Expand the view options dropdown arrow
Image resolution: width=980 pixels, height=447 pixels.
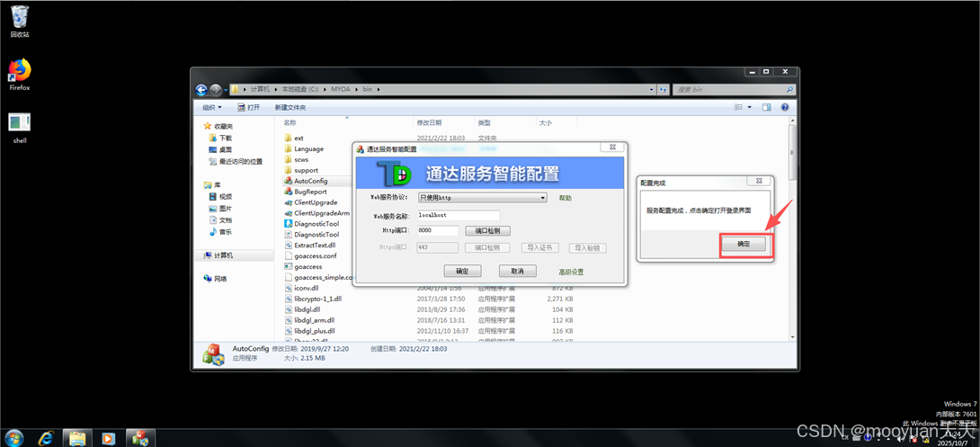pos(750,108)
